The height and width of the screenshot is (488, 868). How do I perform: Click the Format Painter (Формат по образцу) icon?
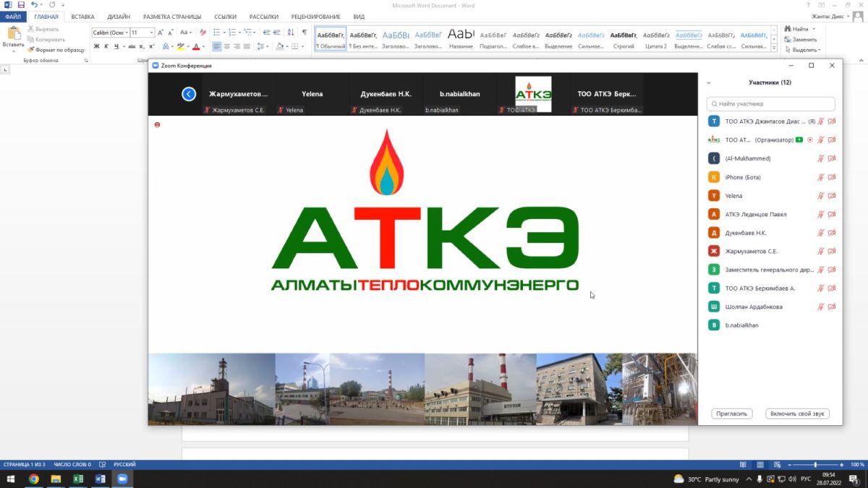[31, 50]
